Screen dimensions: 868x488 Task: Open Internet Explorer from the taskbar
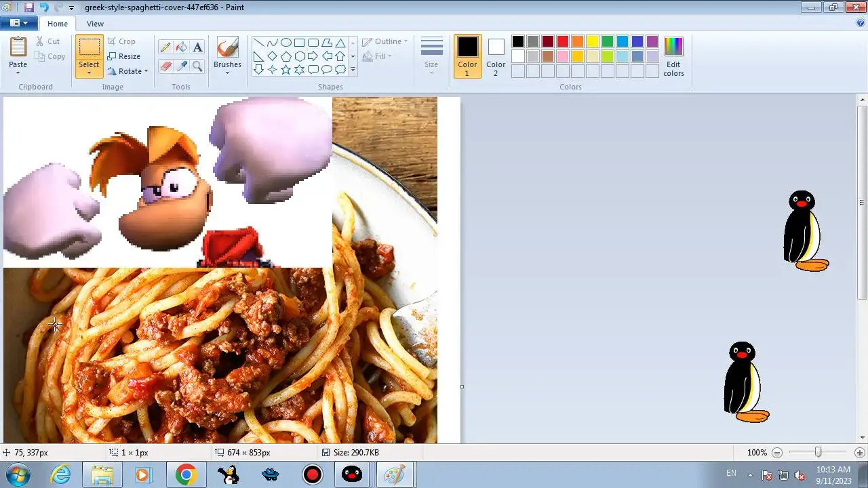[61, 474]
